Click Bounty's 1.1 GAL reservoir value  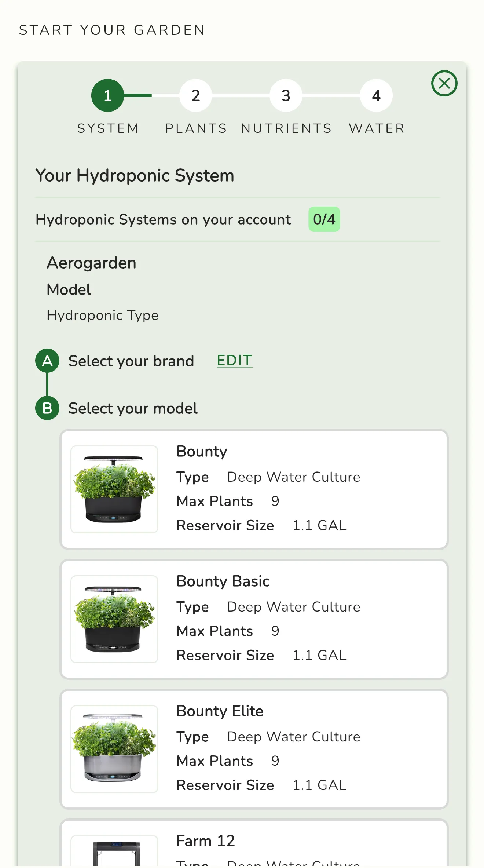click(319, 525)
